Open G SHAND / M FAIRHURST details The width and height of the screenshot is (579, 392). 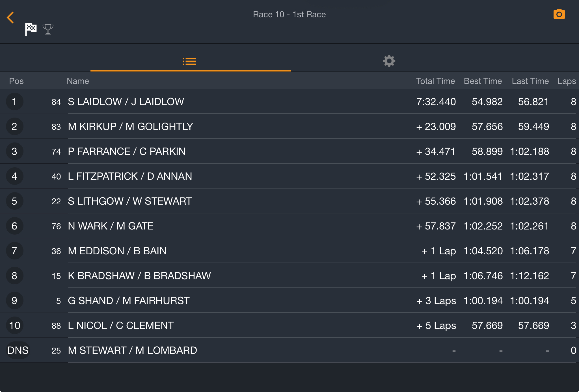289,301
